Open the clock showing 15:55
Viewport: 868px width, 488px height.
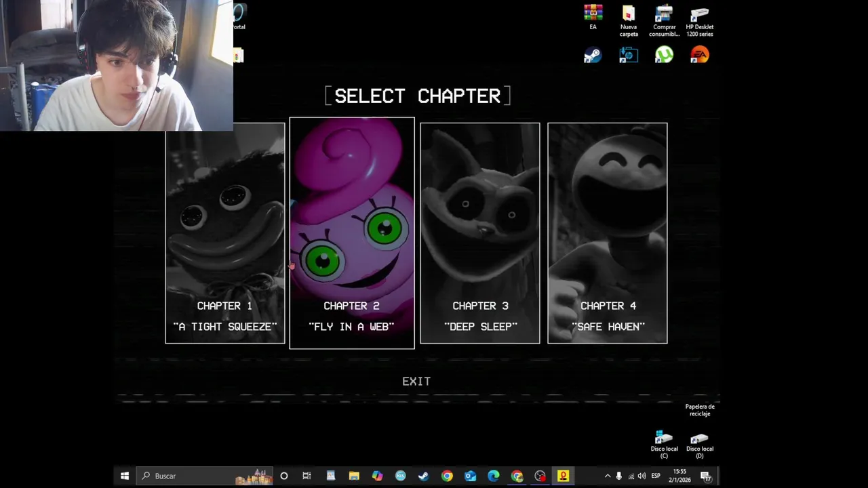pyautogui.click(x=679, y=476)
